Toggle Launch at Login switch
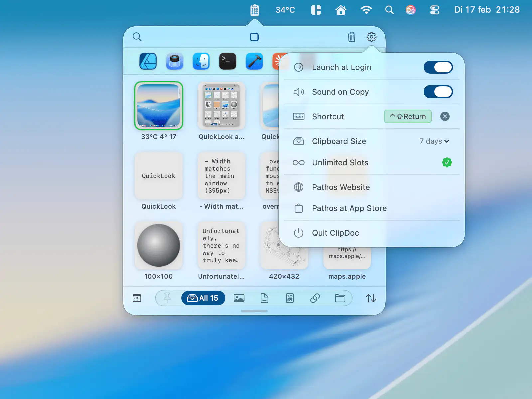Screen dimensions: 532x399 click(x=438, y=67)
